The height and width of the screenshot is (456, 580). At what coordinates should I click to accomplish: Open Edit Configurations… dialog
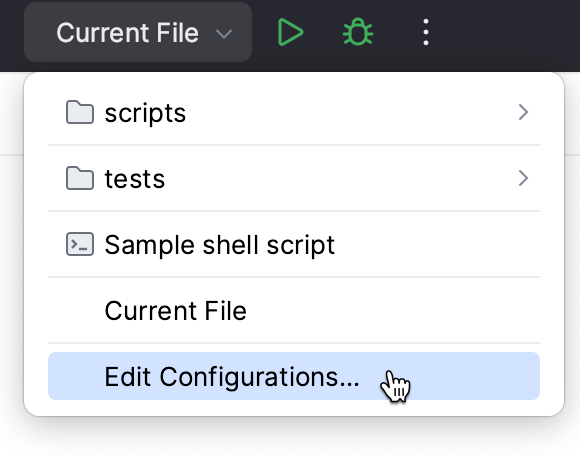point(294,376)
